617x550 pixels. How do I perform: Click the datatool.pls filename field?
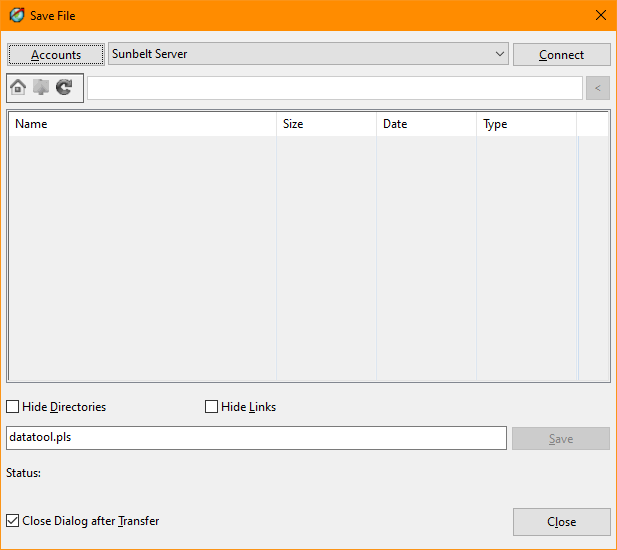tap(256, 438)
